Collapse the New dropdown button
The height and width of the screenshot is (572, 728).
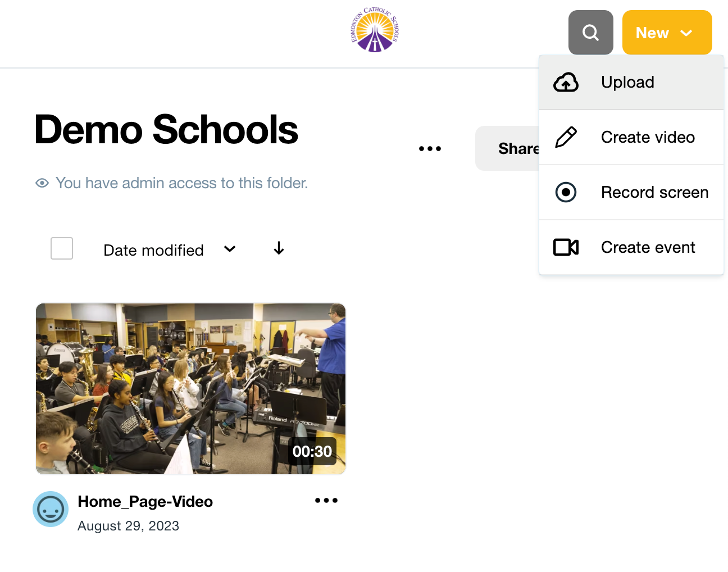click(x=667, y=33)
